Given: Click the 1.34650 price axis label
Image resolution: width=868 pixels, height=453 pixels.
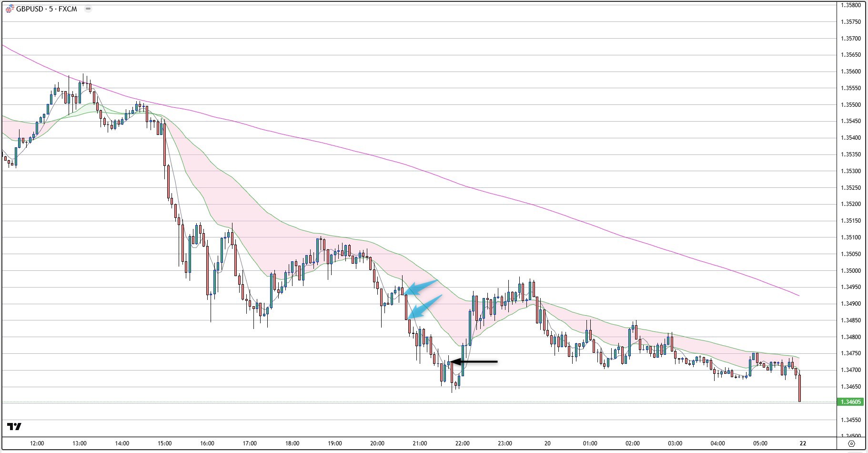Looking at the screenshot, I should coord(850,387).
